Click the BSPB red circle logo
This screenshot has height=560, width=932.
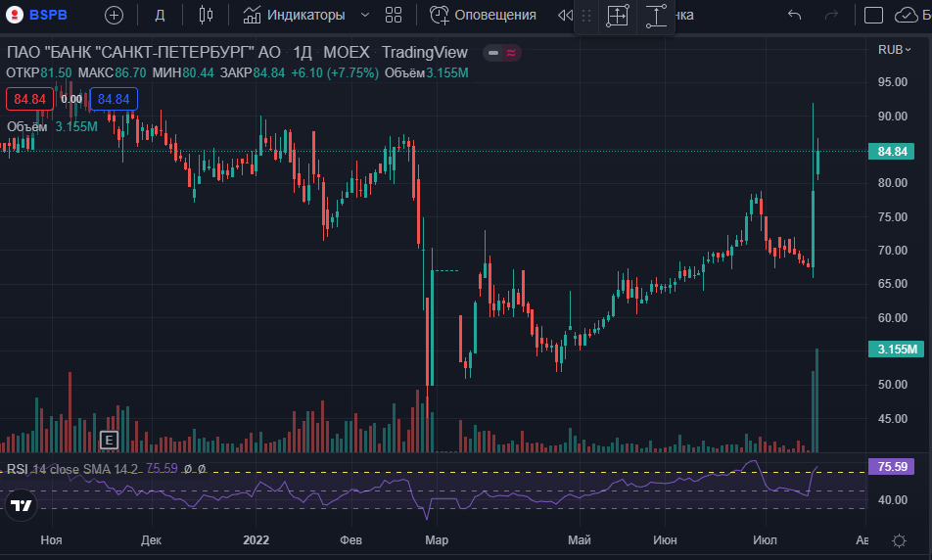15,15
